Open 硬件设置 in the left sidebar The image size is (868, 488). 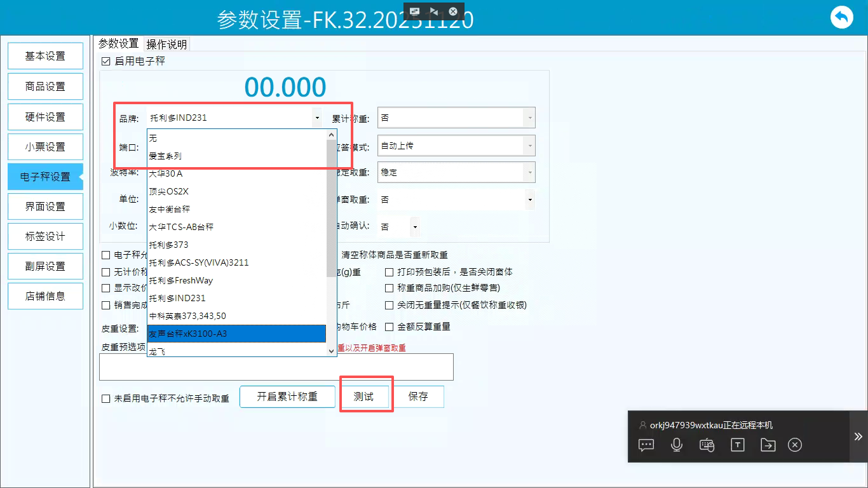[45, 117]
